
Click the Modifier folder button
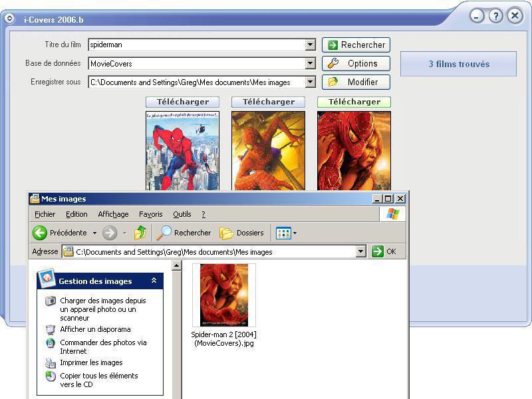point(356,82)
